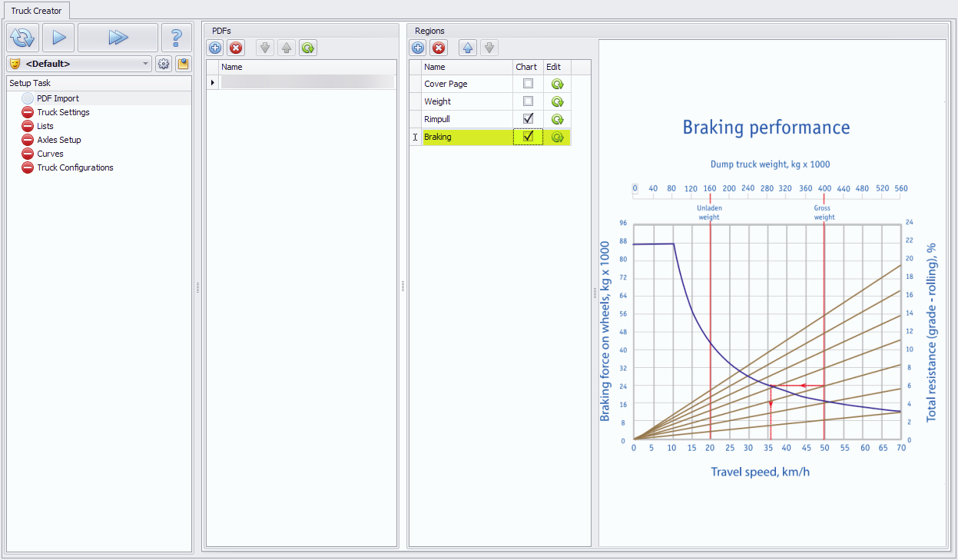
Task: Delete the PDF using the red X icon
Action: tap(236, 48)
